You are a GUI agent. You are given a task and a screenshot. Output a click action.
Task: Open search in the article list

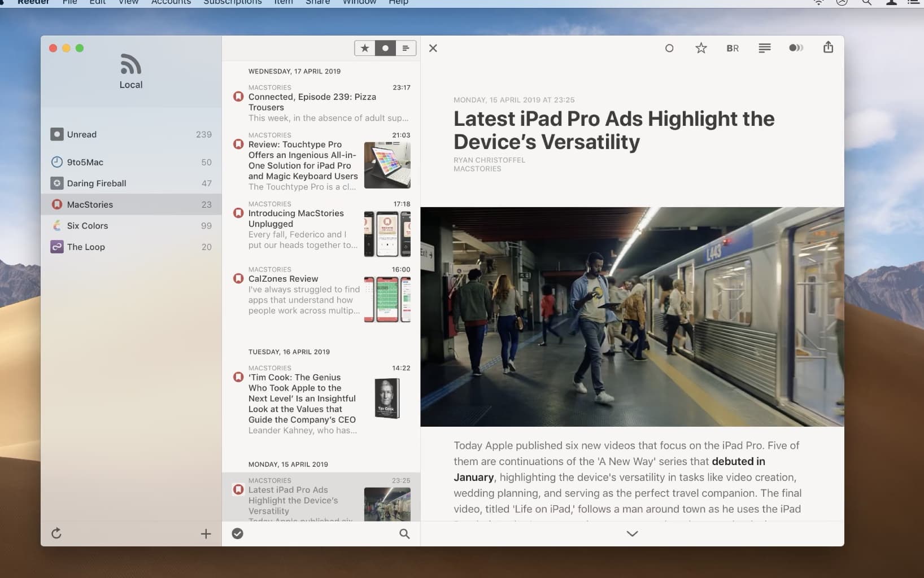pos(404,533)
